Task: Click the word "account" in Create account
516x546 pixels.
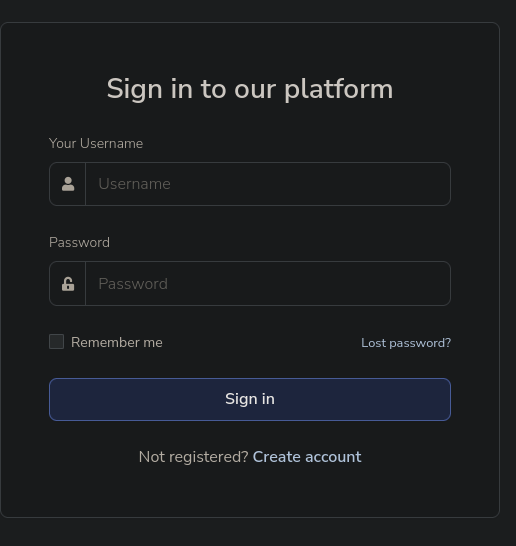Action: [334, 457]
